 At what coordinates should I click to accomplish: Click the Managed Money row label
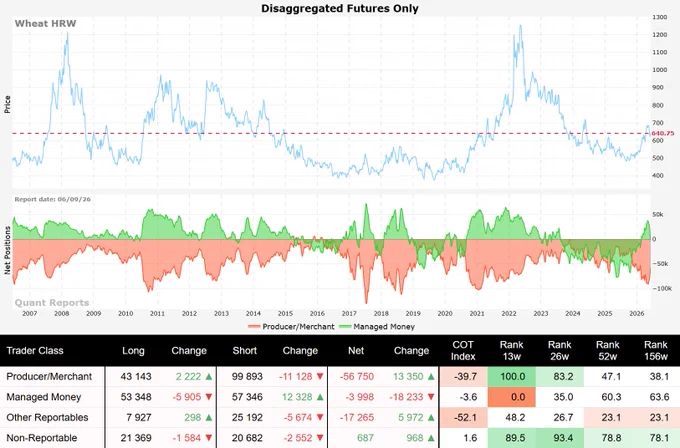tap(44, 397)
